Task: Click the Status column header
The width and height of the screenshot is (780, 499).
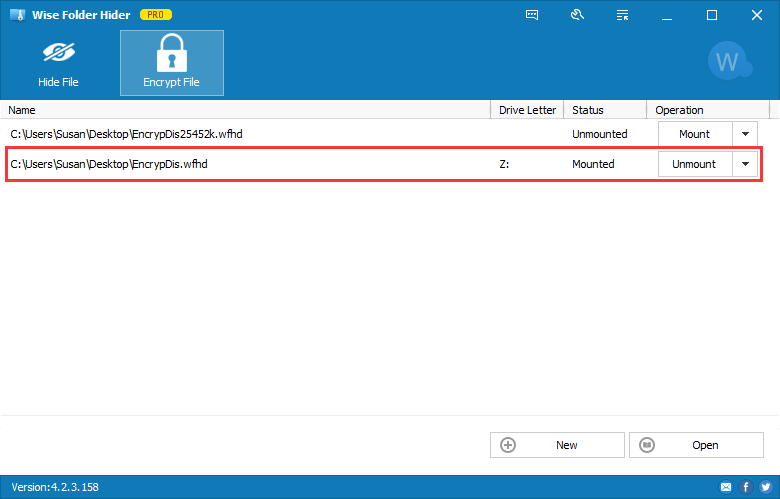Action: 605,110
